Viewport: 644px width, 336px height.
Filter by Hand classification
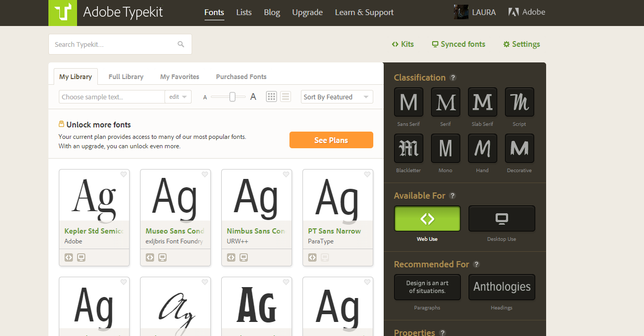(483, 148)
